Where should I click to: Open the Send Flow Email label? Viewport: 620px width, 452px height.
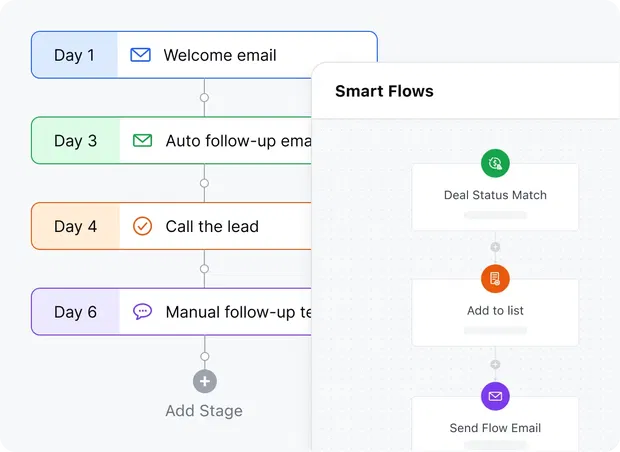tap(495, 428)
